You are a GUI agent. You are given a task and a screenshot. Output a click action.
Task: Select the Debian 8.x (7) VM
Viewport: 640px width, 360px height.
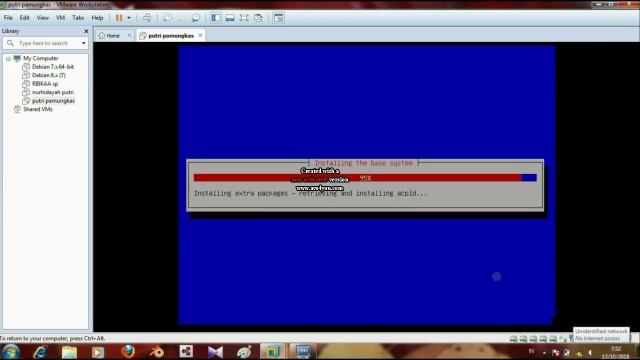coord(49,75)
